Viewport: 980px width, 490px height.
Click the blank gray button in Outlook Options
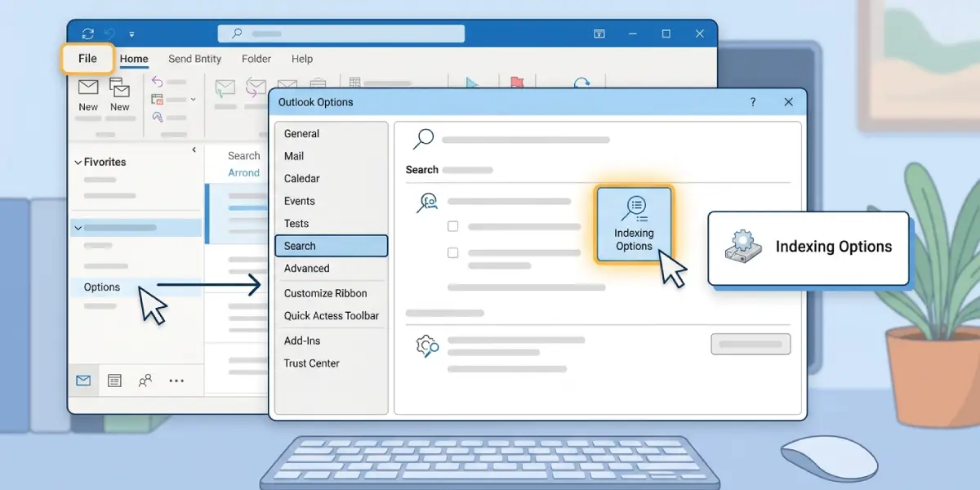751,344
